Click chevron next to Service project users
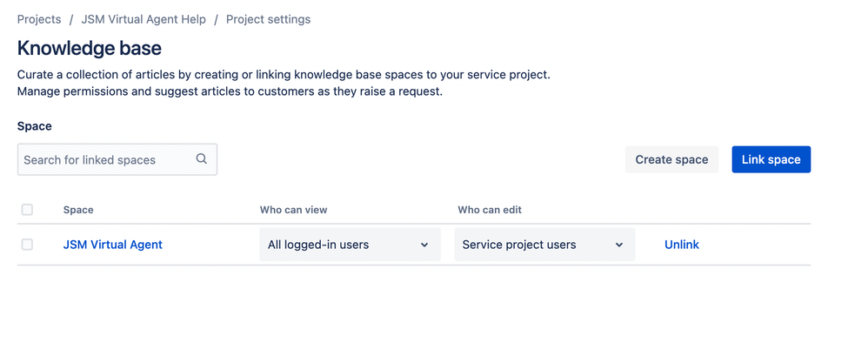868x343 pixels. coord(619,245)
